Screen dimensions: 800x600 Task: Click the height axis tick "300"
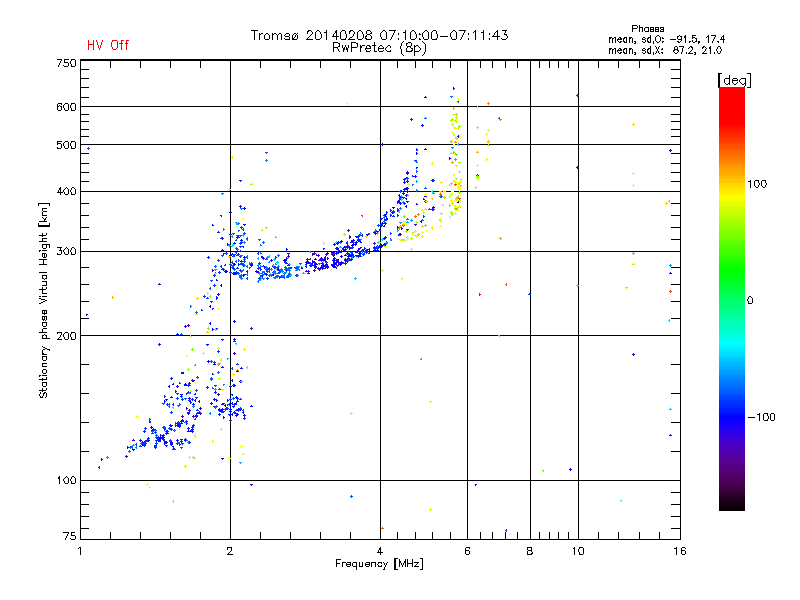coord(66,251)
